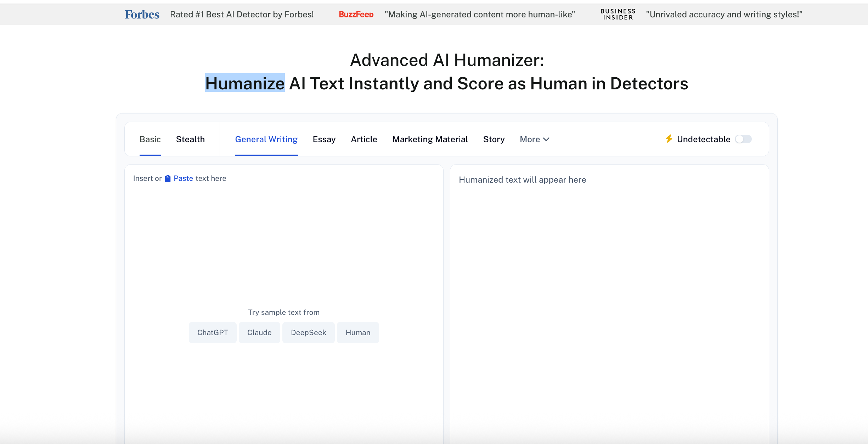Click the Business Insider logo
868x444 pixels.
tap(618, 15)
